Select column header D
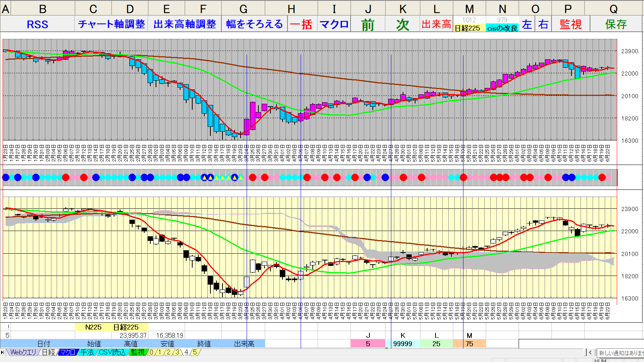The height and width of the screenshot is (362, 644). [130, 8]
